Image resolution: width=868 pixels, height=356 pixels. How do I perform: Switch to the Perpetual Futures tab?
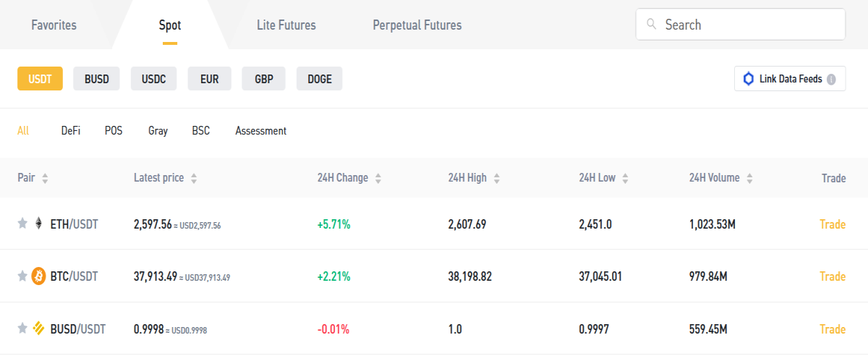417,25
